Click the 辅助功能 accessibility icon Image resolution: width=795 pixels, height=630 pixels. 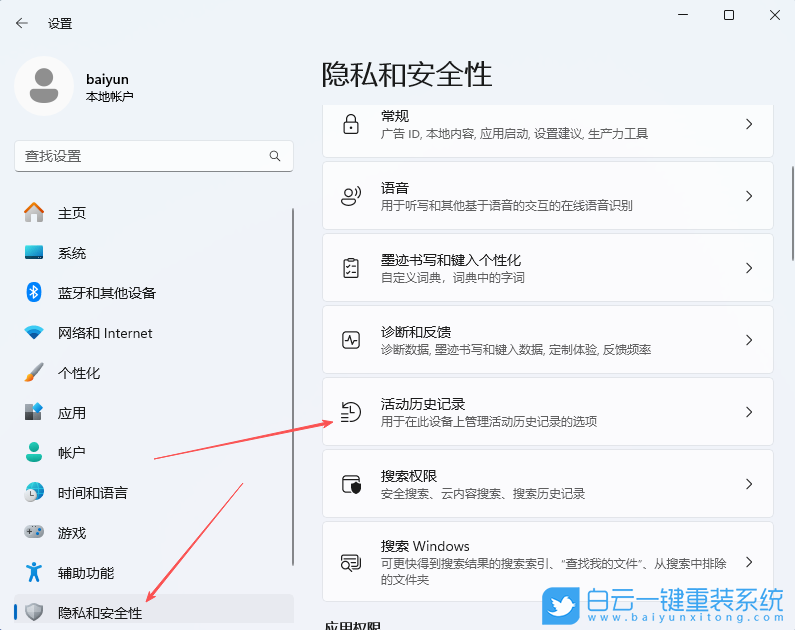point(34,572)
